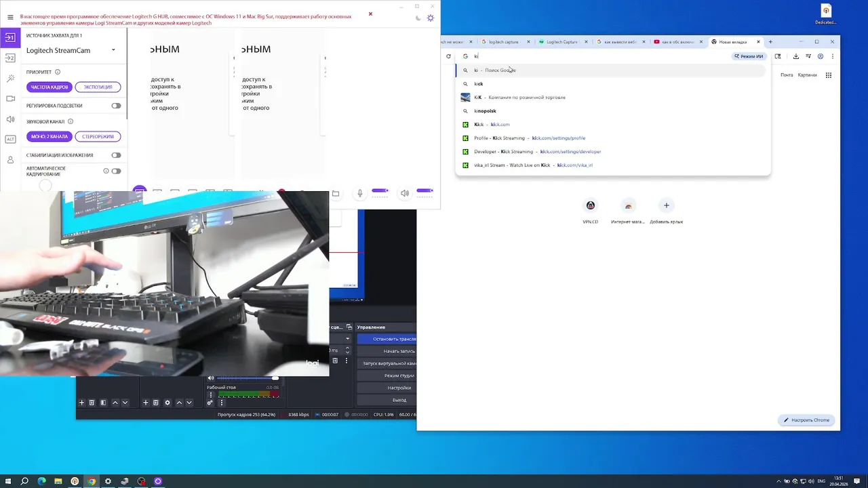This screenshot has height=488, width=868.
Task: Open a new Chrome tab with plus
Action: click(770, 42)
